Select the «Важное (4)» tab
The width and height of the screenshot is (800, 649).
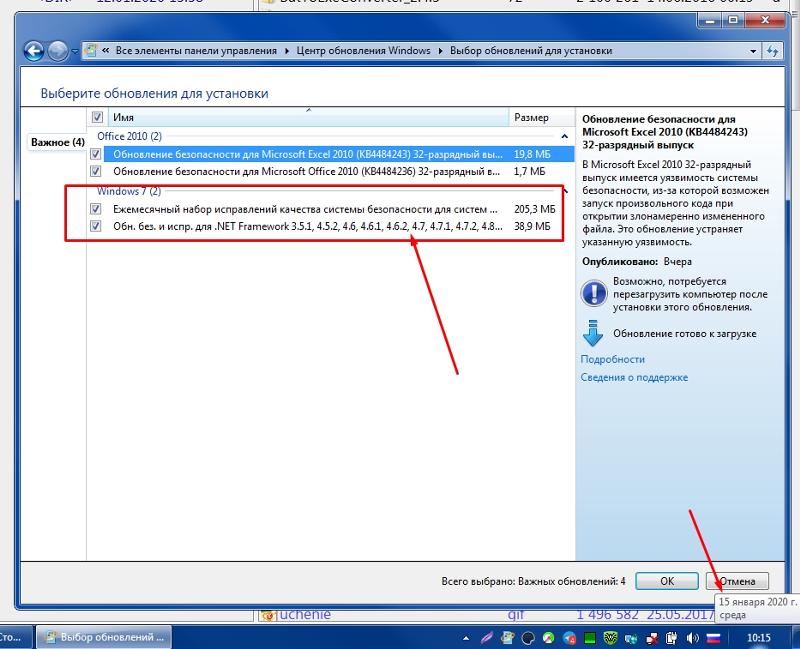point(57,142)
